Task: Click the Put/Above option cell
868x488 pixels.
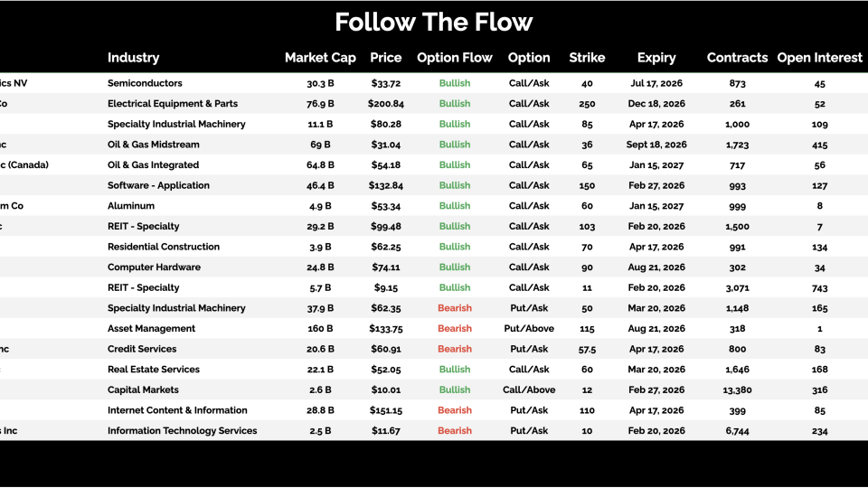Action: click(529, 329)
